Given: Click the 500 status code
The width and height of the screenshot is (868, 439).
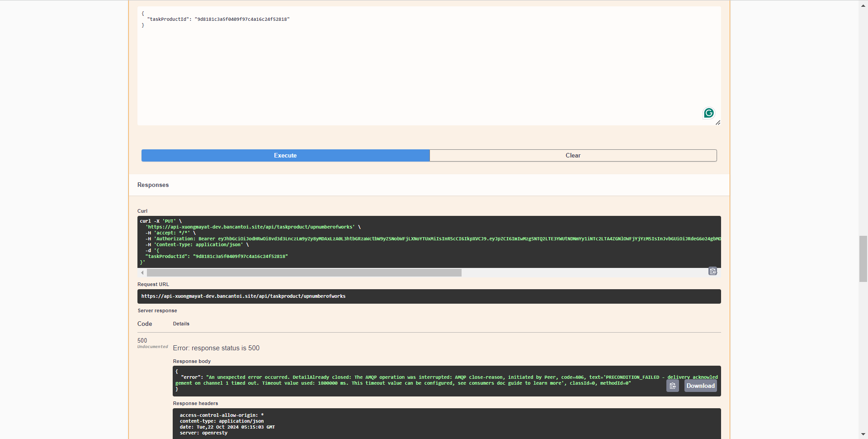Looking at the screenshot, I should 142,340.
